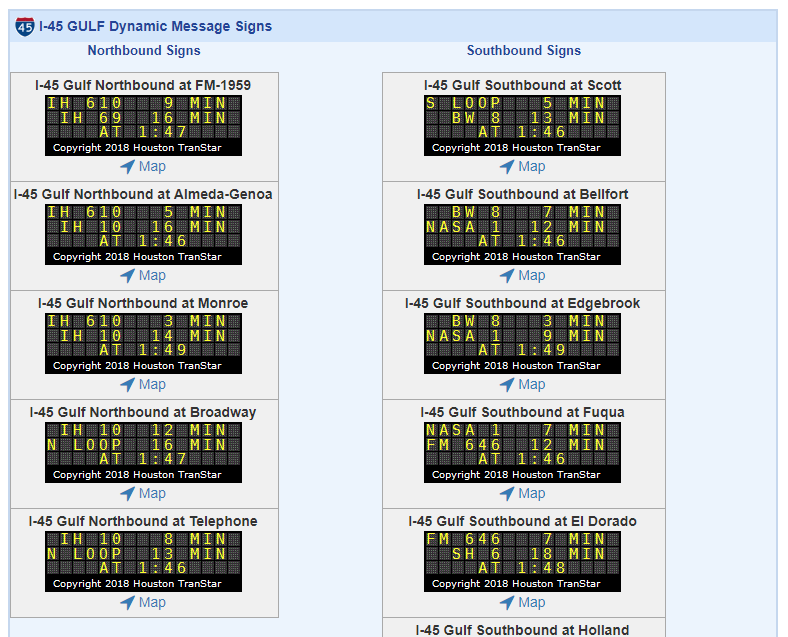View the Fuqua southbound message sign image
This screenshot has height=637, width=788.
[x=522, y=453]
